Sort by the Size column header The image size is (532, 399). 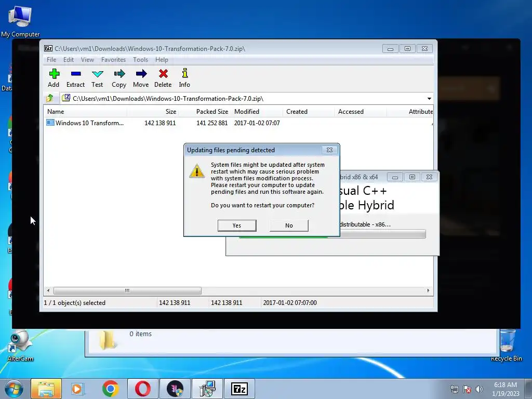pyautogui.click(x=153, y=112)
